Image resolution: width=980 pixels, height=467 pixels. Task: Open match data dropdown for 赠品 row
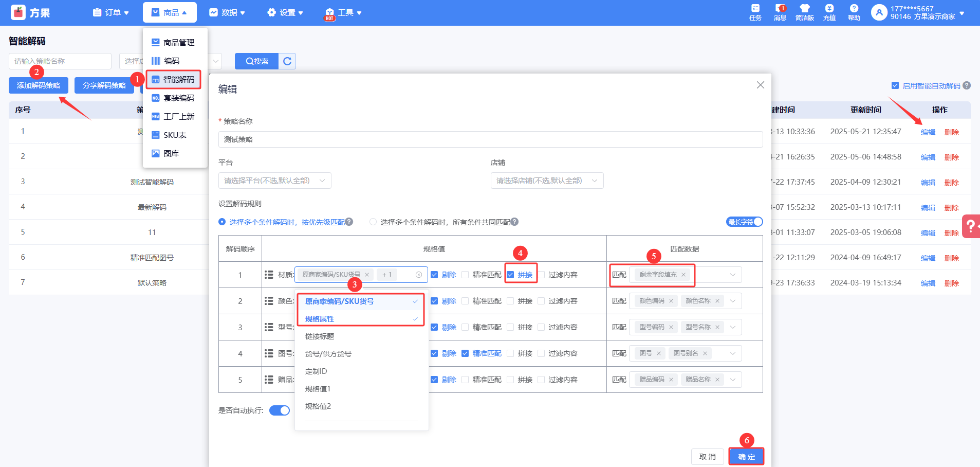733,380
